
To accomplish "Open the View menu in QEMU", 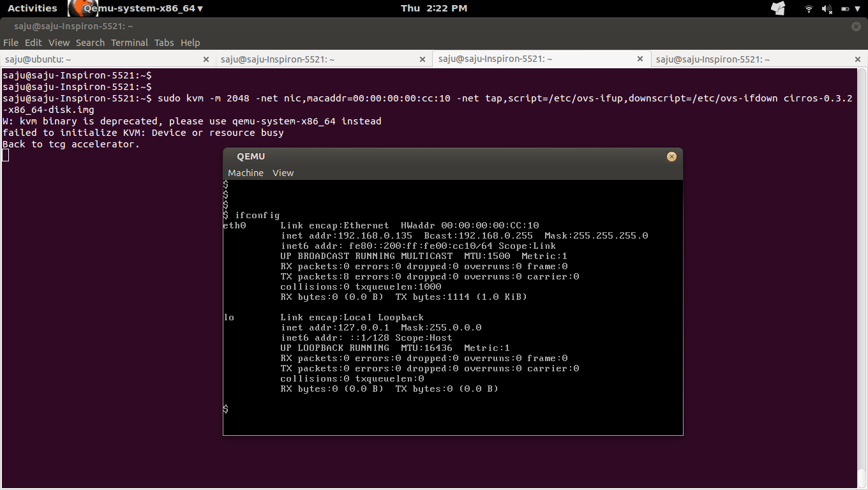I will click(283, 173).
